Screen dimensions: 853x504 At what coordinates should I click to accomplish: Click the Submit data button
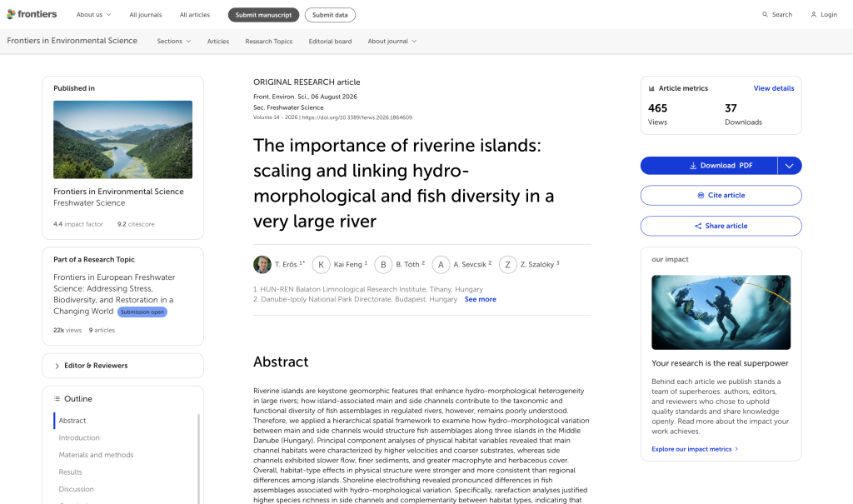tap(330, 15)
